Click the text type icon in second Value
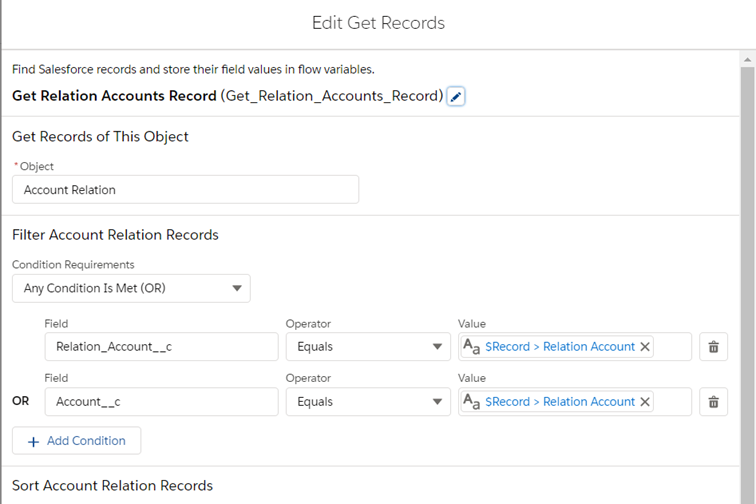This screenshot has height=504, width=756. [x=472, y=402]
